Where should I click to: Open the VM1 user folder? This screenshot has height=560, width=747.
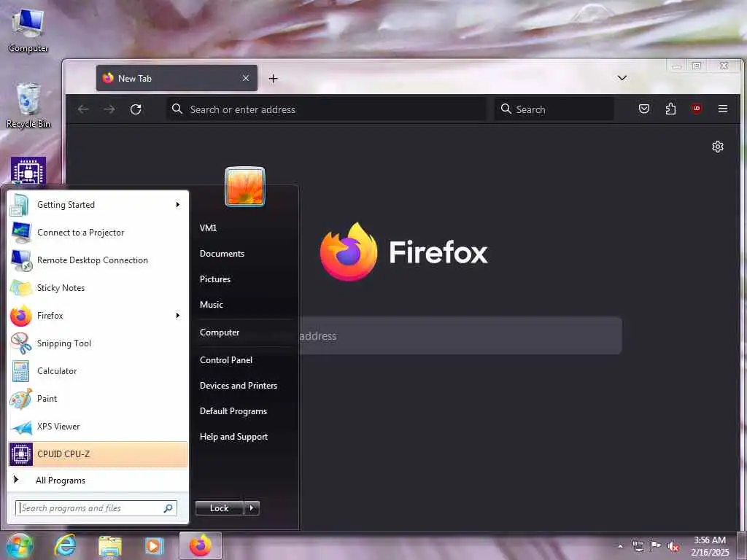tap(208, 228)
